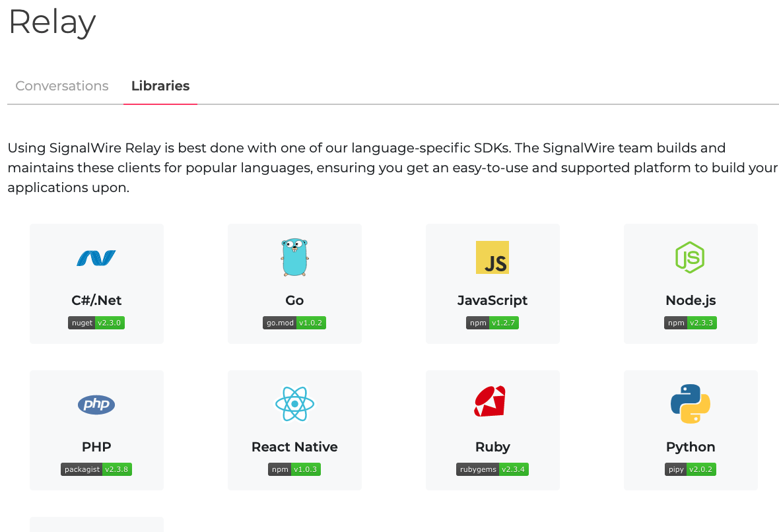This screenshot has height=532, width=779.
Task: Click the JavaScript logo icon
Action: pyautogui.click(x=492, y=257)
